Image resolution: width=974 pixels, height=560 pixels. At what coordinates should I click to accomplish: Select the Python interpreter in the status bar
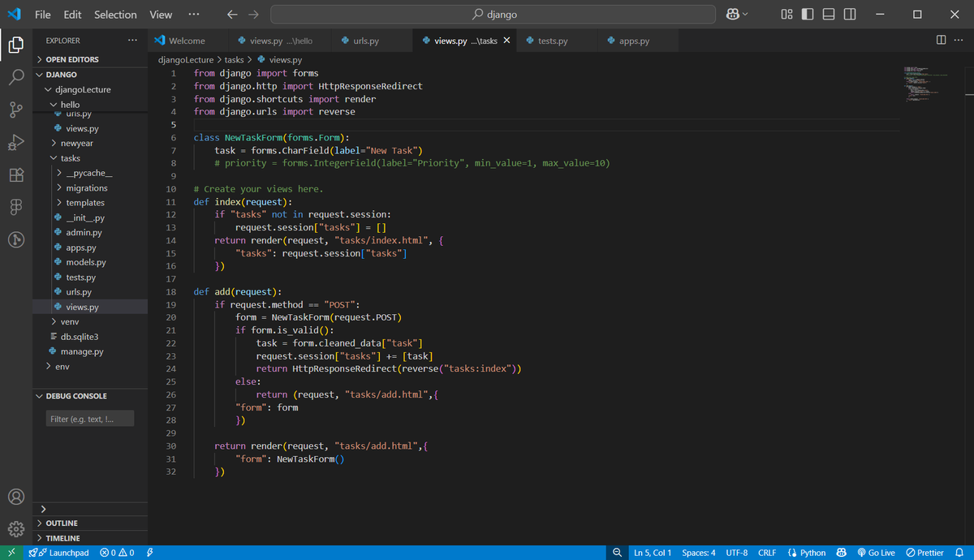click(806, 552)
